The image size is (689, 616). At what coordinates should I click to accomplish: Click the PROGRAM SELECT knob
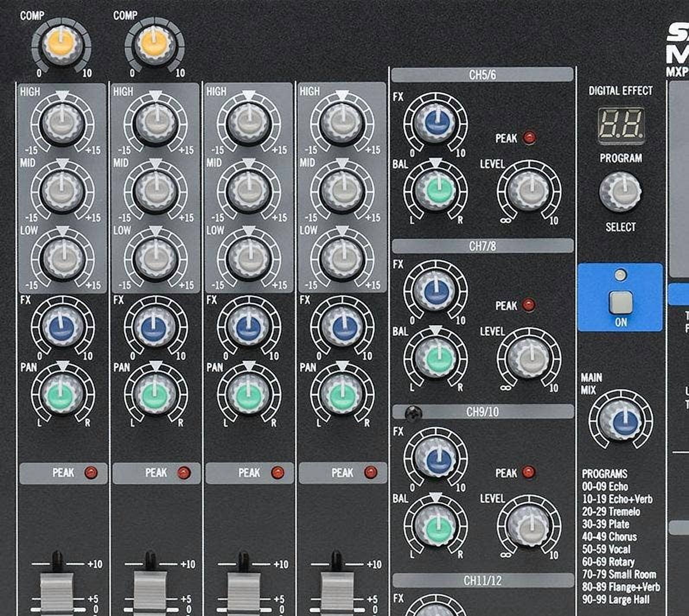pyautogui.click(x=620, y=192)
